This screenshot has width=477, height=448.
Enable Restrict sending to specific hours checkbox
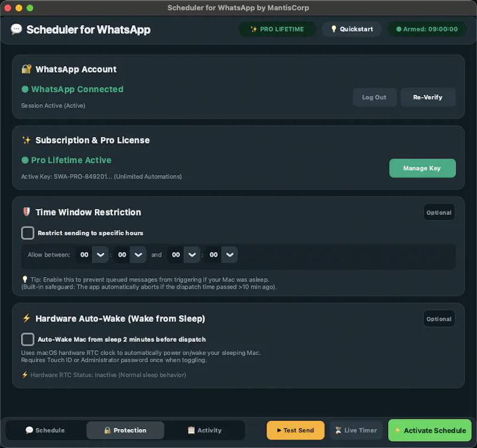(27, 233)
